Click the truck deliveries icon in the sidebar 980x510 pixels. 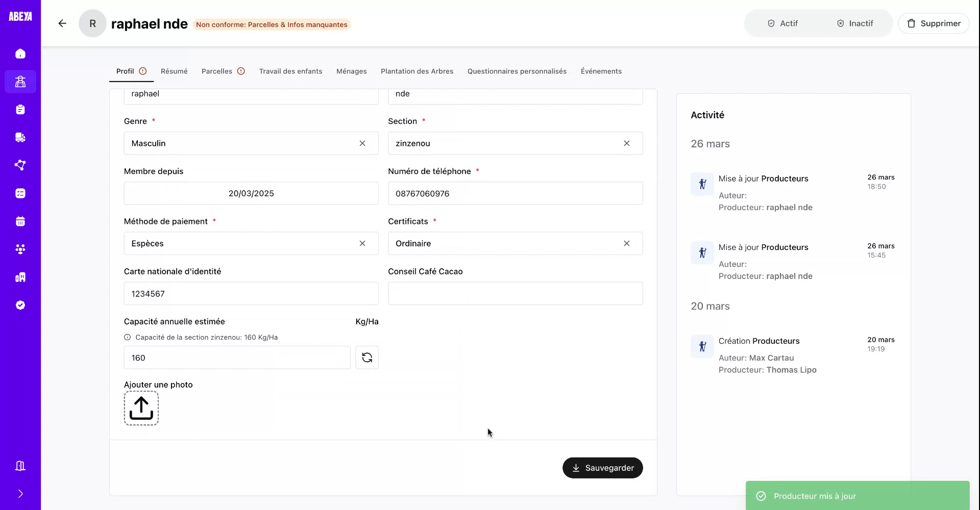click(20, 137)
